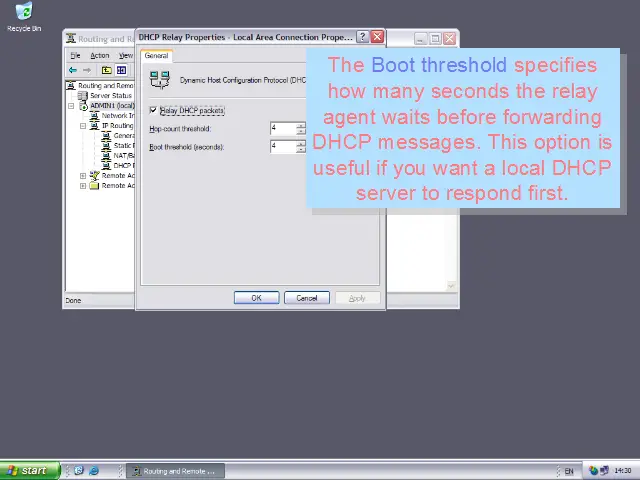Click the Boot threshold seconds field
This screenshot has width=640, height=480.
tap(282, 147)
